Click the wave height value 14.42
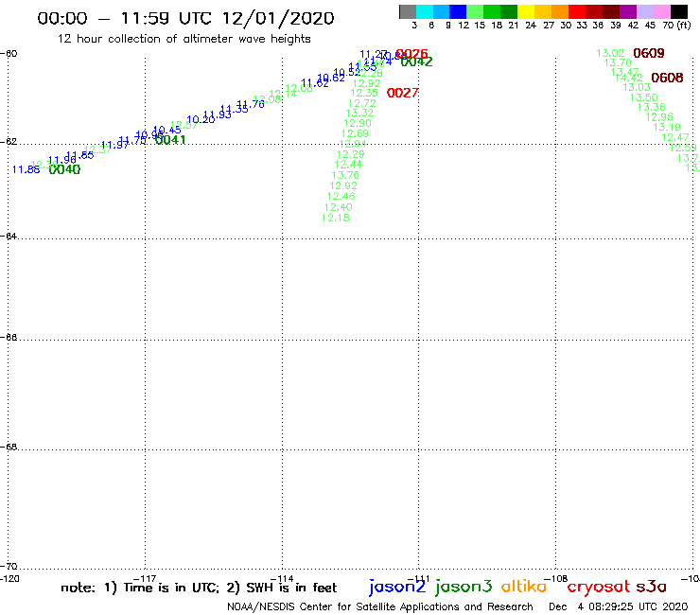Image resolution: width=700 pixels, height=615 pixels. pyautogui.click(x=628, y=79)
